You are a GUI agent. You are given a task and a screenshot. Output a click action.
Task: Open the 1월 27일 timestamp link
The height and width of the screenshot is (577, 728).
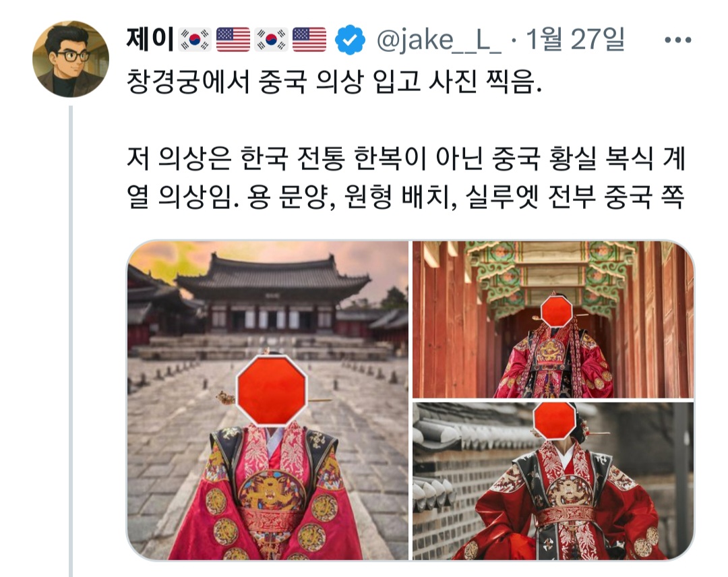[x=575, y=40]
